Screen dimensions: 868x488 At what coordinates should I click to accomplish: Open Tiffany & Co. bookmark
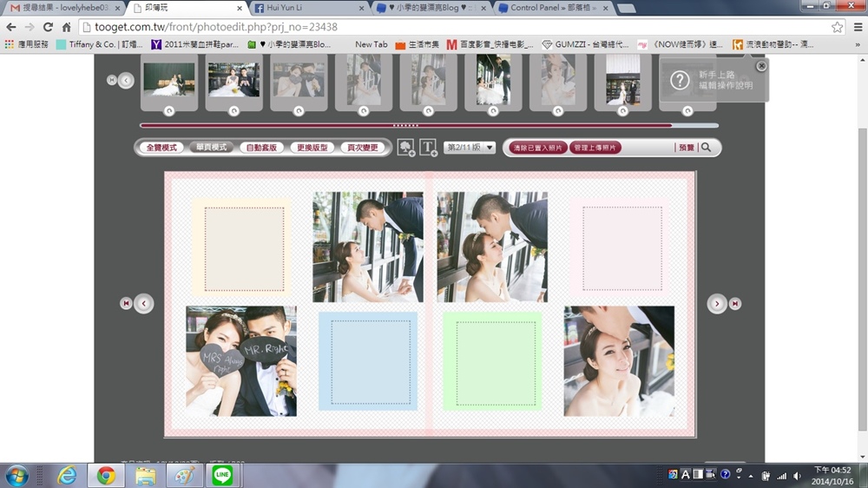(99, 44)
